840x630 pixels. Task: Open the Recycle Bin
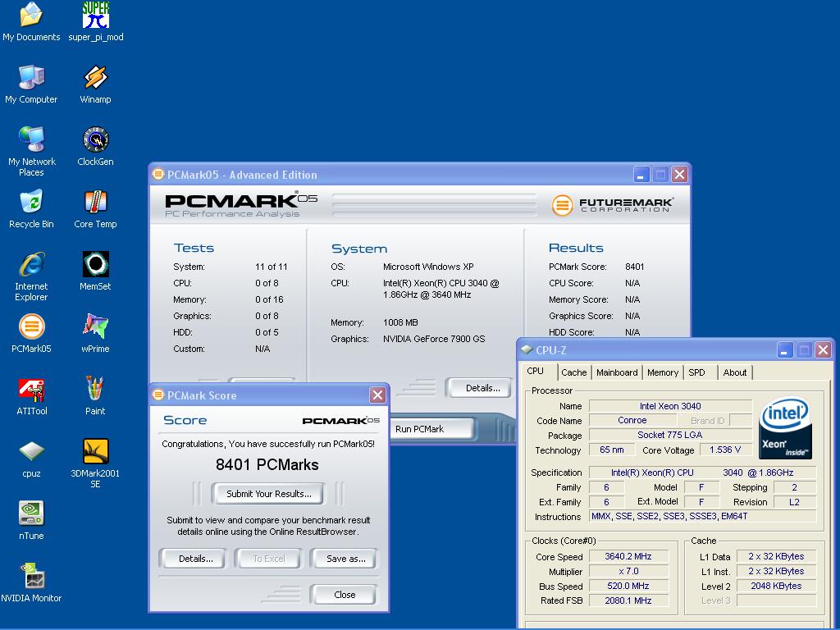pyautogui.click(x=31, y=209)
